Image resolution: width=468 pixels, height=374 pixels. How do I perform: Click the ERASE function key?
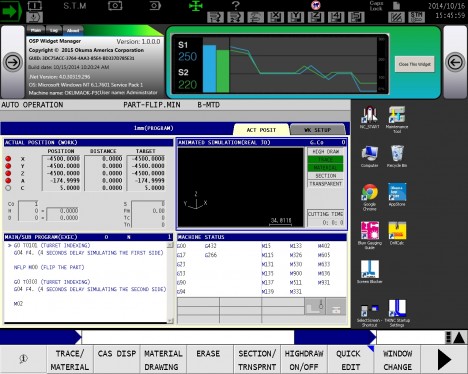pyautogui.click(x=210, y=359)
